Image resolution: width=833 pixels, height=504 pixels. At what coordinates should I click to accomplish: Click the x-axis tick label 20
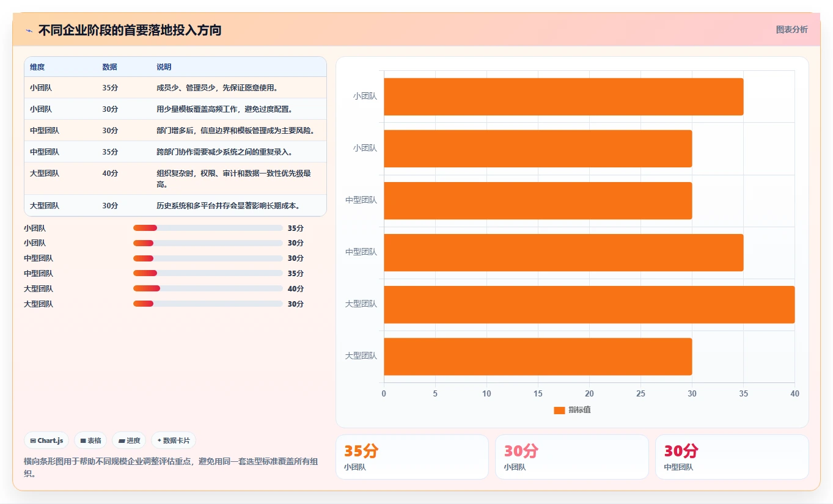point(589,393)
